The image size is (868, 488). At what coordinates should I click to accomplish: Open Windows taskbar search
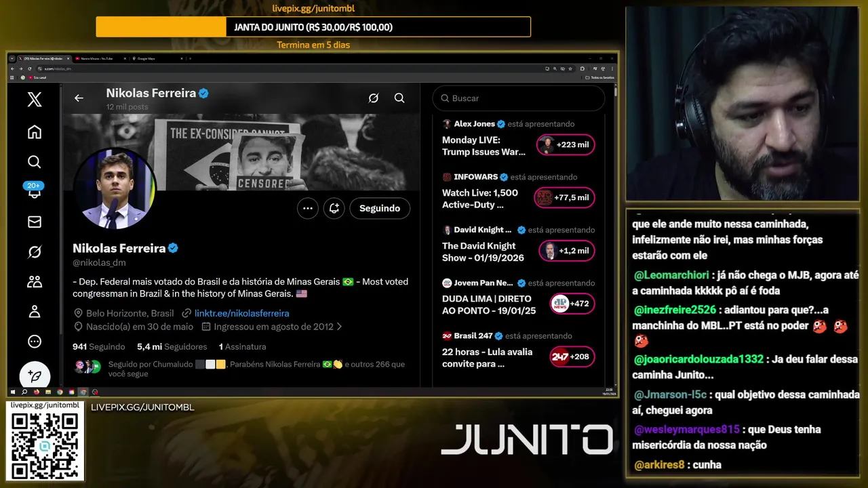tap(24, 392)
